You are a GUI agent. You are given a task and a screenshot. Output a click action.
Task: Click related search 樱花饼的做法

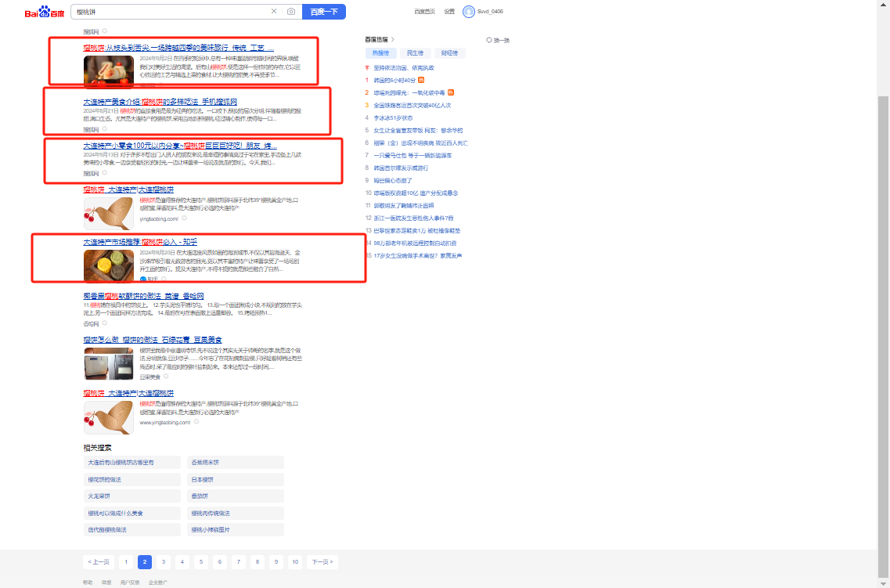click(105, 479)
